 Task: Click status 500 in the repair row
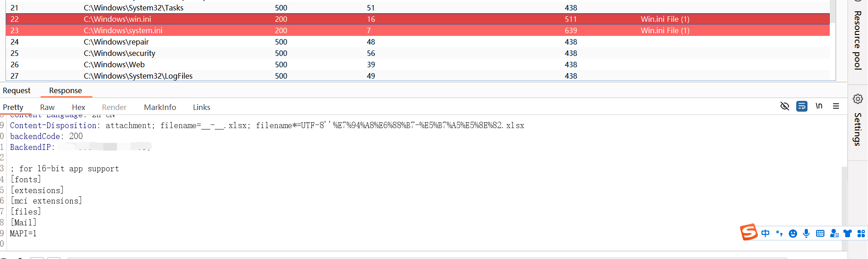281,42
